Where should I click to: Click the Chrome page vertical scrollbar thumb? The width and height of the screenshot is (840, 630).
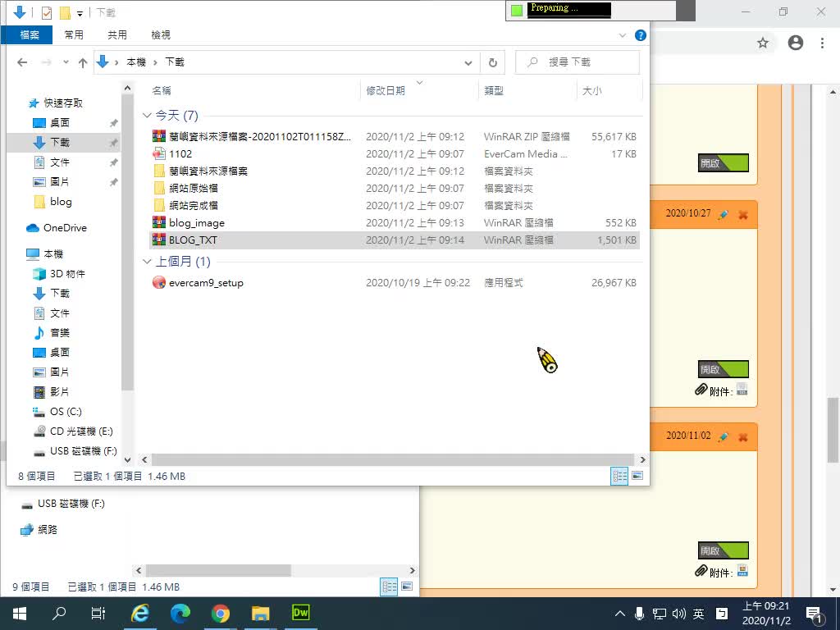(833, 430)
